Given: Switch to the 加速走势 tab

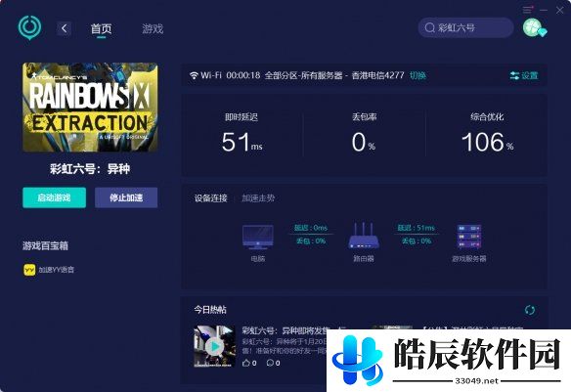Looking at the screenshot, I should [258, 198].
